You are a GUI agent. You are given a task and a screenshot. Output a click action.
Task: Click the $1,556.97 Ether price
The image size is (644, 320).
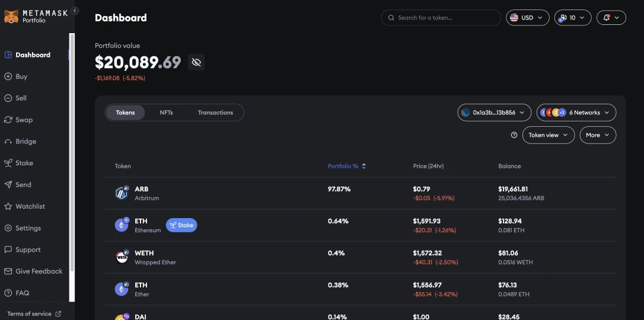coord(428,285)
